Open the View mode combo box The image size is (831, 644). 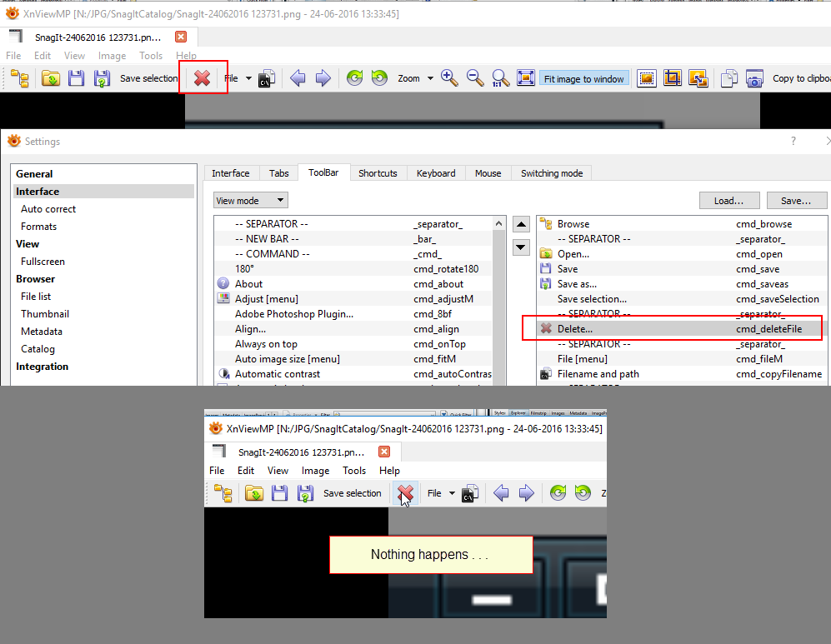251,200
